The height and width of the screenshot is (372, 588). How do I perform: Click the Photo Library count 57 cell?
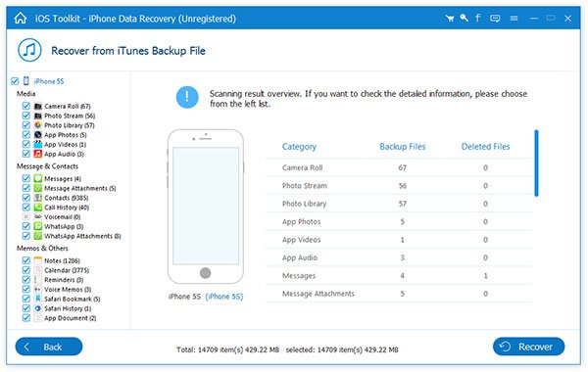pyautogui.click(x=403, y=204)
